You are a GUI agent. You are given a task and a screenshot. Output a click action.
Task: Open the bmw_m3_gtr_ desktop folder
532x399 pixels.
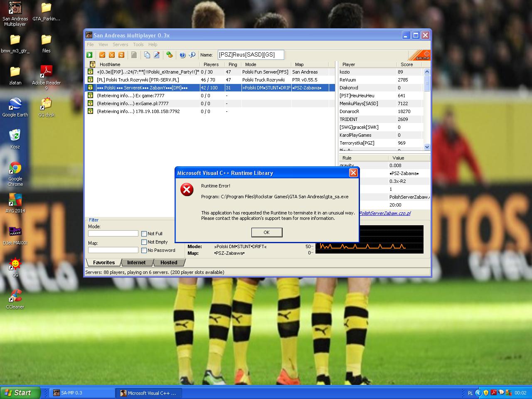click(15, 43)
